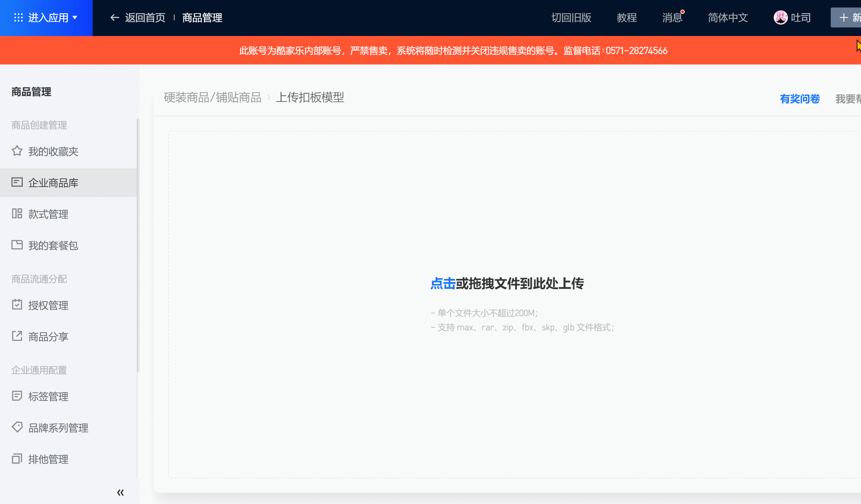The height and width of the screenshot is (504, 861).
Task: Click 点击 link in upload drop zone
Action: click(x=442, y=284)
